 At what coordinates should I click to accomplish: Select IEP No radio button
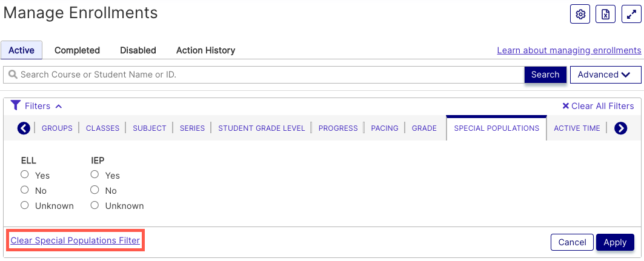pos(95,190)
